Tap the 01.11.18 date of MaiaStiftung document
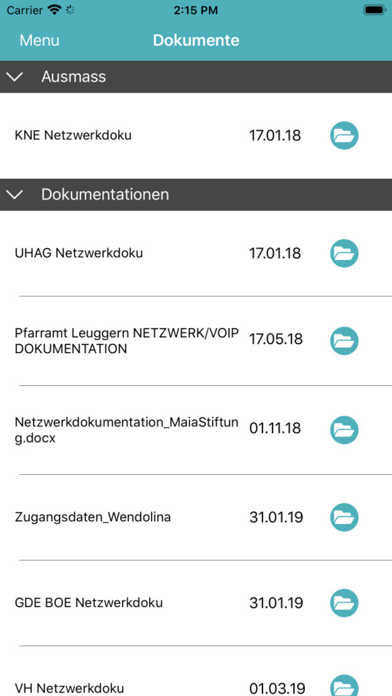 (275, 429)
